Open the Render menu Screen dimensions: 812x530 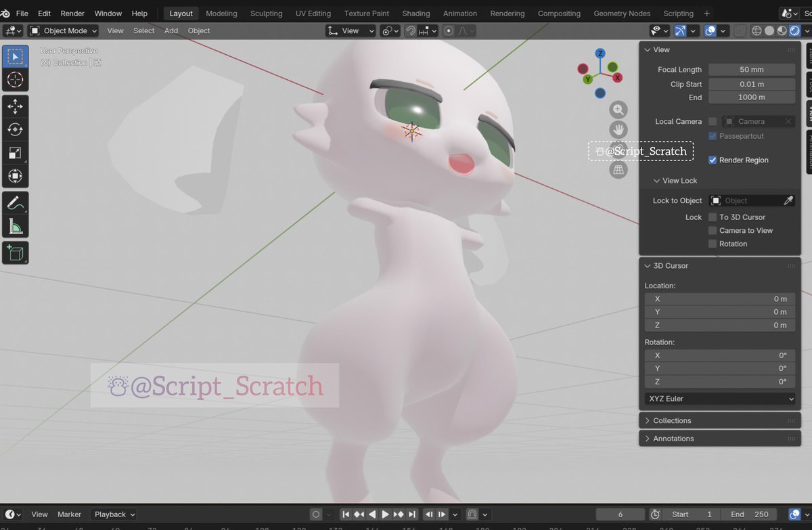pos(72,13)
